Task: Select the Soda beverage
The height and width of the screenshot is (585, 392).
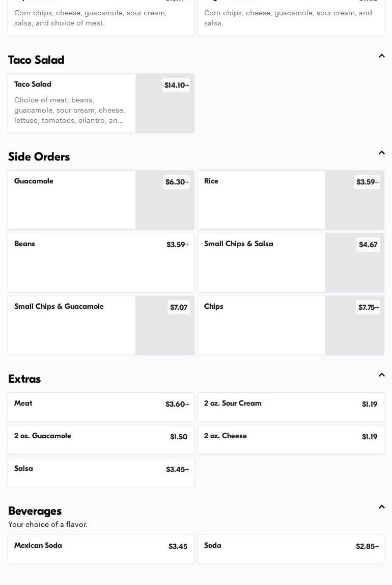Action: point(291,549)
